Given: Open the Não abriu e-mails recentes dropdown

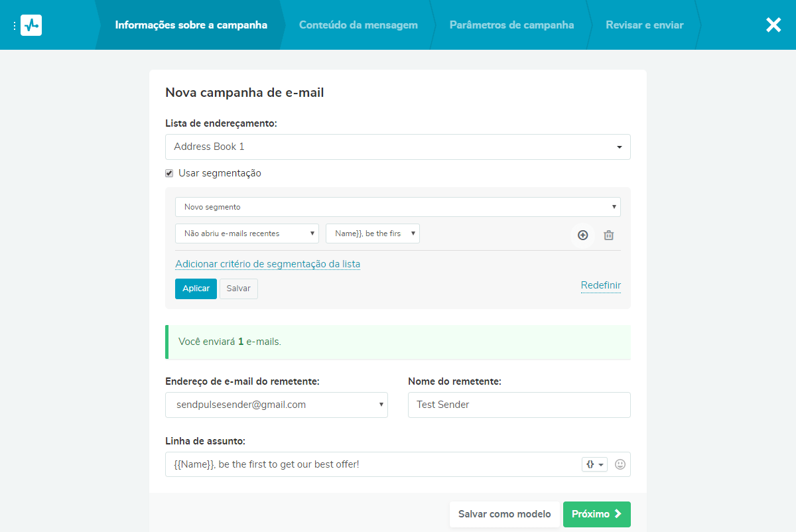Looking at the screenshot, I should pos(247,233).
